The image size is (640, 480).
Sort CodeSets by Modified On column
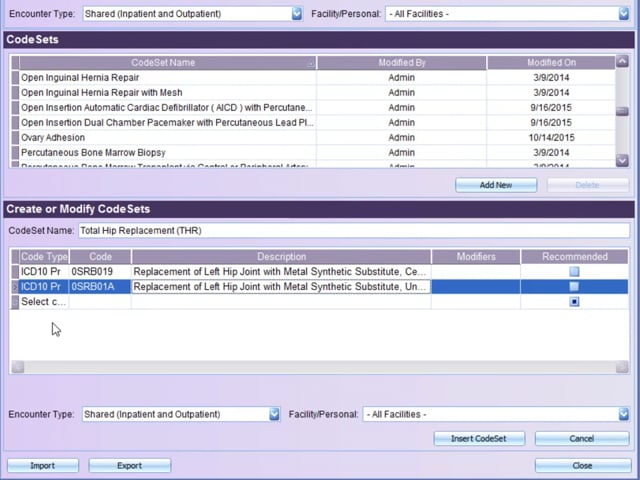click(551, 63)
